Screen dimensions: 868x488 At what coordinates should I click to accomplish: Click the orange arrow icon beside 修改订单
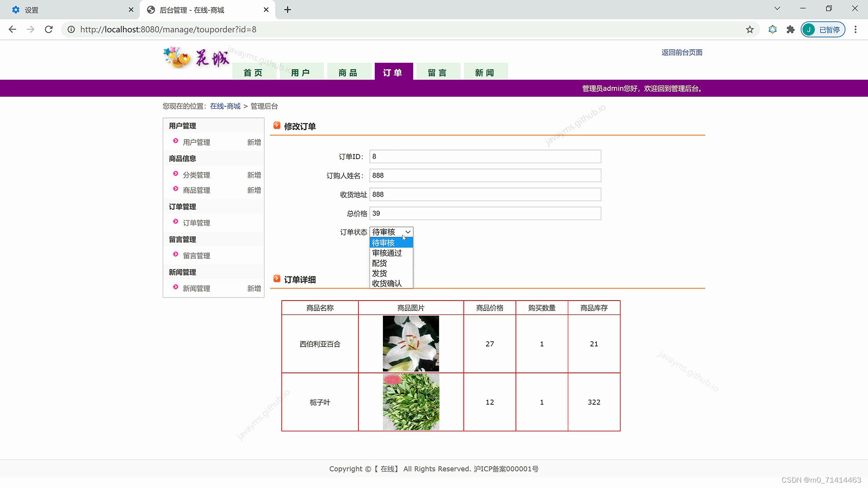click(277, 126)
